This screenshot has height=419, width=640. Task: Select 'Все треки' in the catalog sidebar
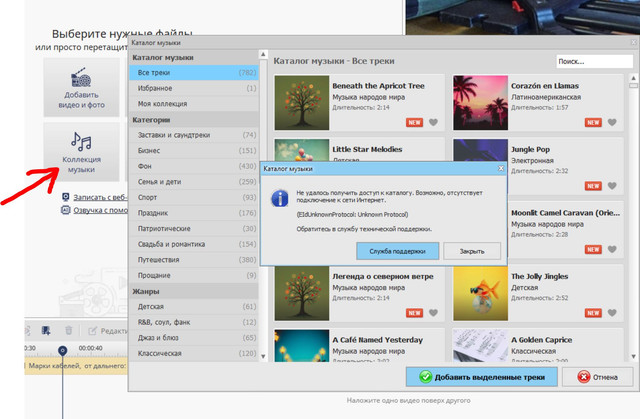[194, 73]
